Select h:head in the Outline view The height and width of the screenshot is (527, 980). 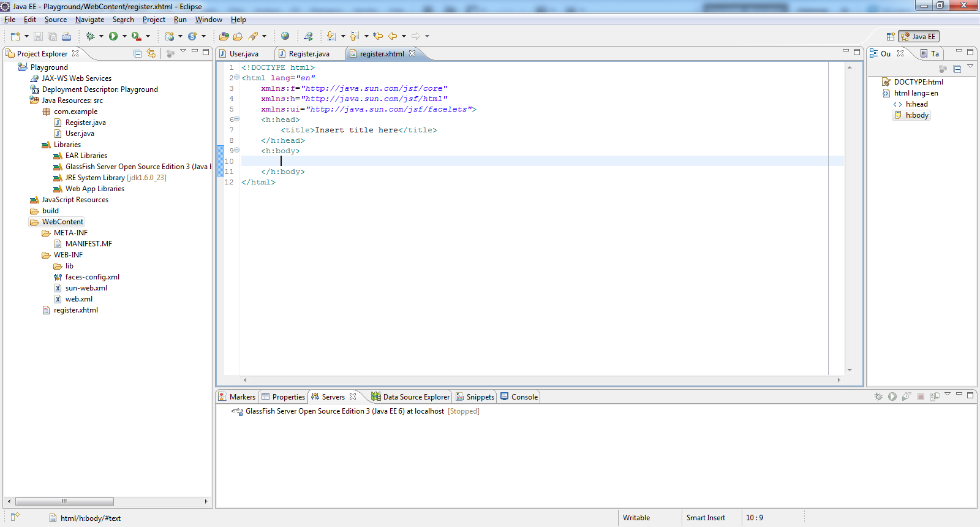pos(911,104)
